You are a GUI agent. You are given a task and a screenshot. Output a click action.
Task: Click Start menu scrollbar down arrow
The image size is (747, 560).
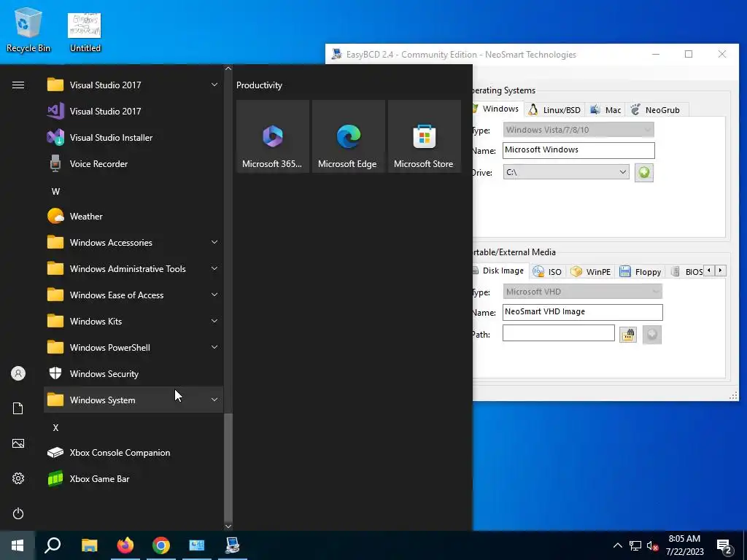228,526
